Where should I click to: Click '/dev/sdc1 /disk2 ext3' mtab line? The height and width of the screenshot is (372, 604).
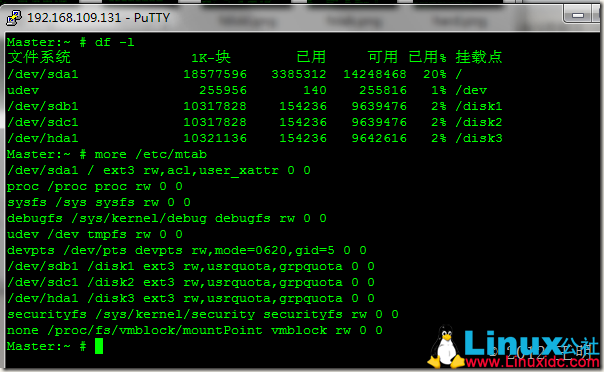click(x=191, y=283)
